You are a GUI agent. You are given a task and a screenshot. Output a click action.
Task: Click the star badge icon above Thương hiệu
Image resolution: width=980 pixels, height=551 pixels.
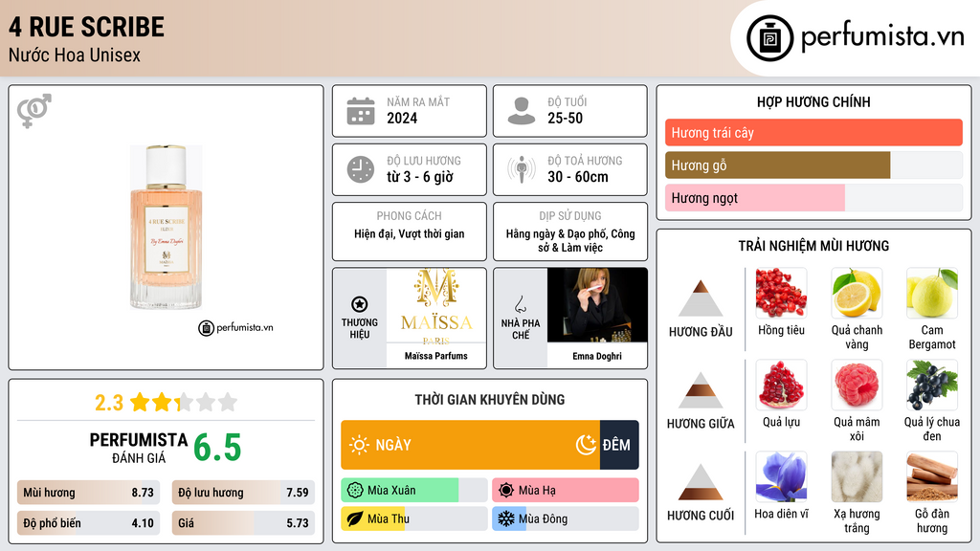click(x=360, y=304)
